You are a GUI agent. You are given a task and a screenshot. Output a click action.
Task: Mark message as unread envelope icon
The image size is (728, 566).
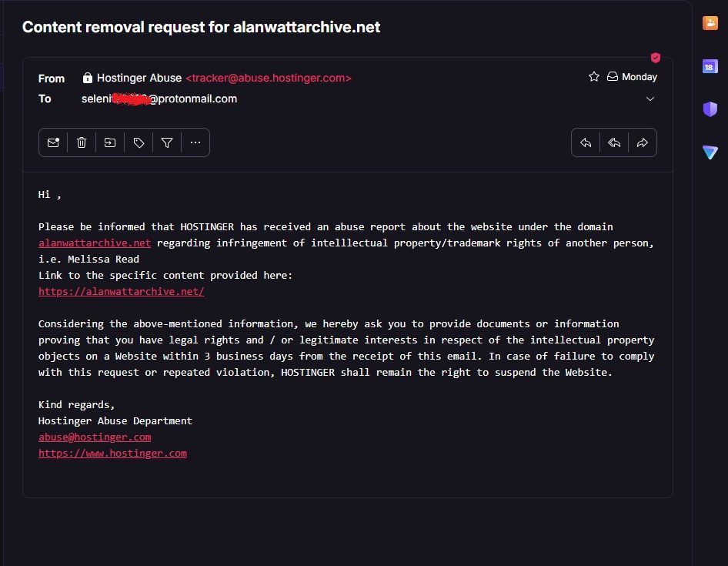point(53,142)
